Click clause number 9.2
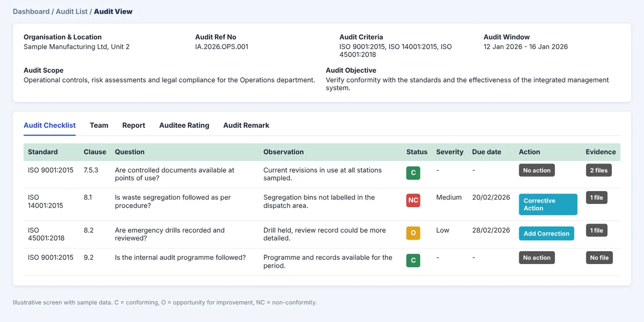The width and height of the screenshot is (644, 322). 89,258
